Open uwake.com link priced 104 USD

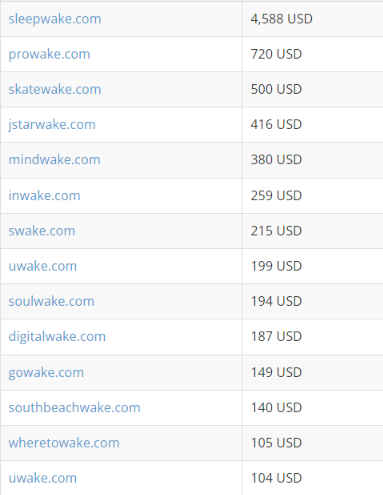point(43,478)
